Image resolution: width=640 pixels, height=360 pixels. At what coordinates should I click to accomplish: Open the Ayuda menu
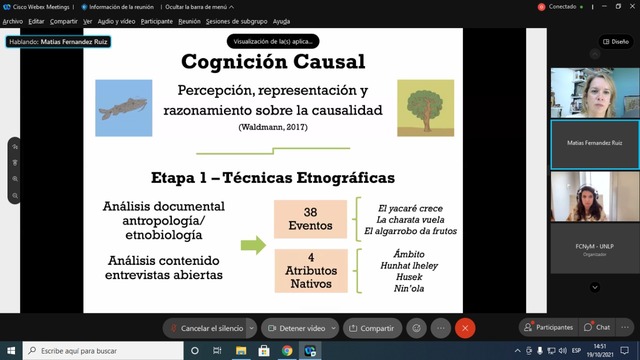pyautogui.click(x=281, y=21)
